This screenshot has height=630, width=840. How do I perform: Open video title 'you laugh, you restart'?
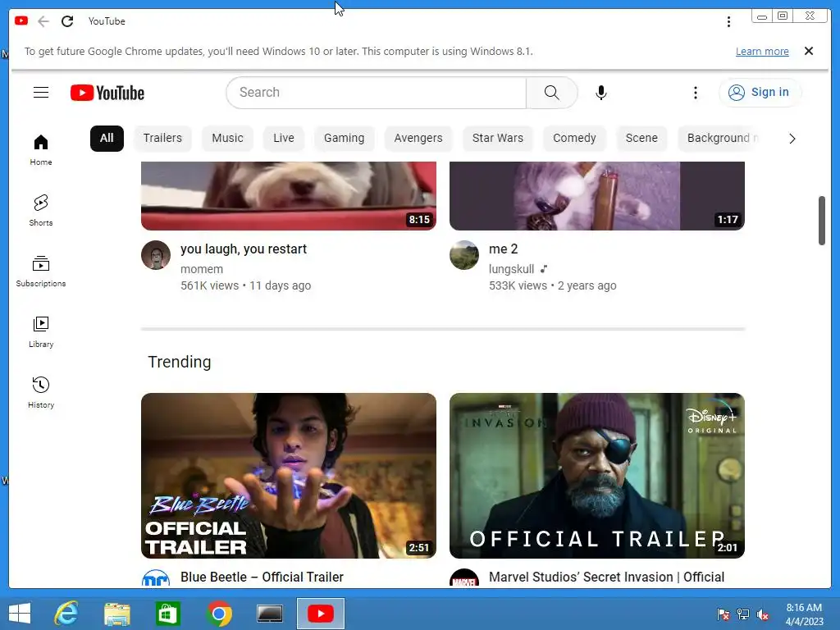coord(243,249)
